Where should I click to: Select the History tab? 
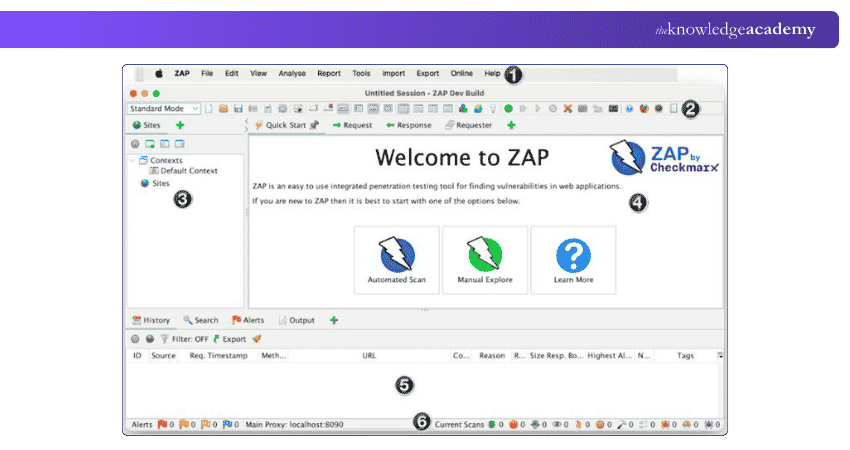click(x=151, y=320)
